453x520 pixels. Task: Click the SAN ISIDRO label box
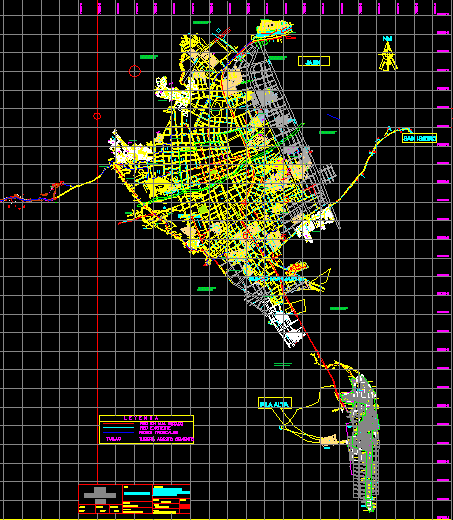click(x=419, y=138)
